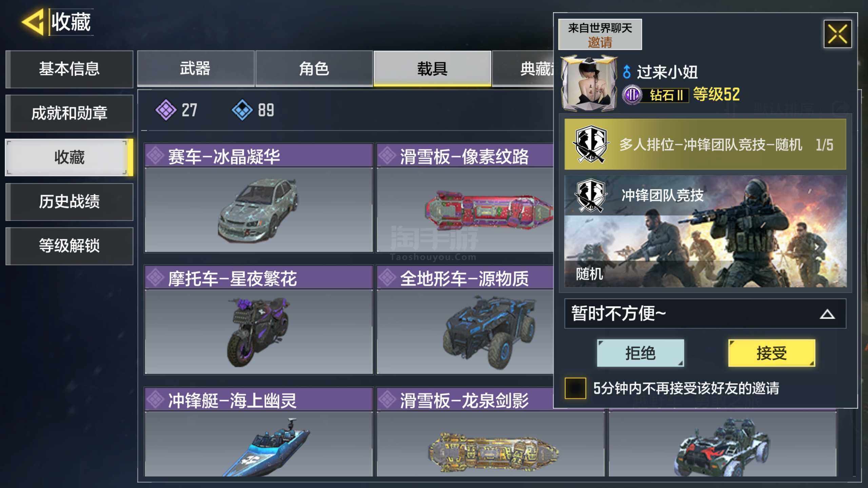
Task: Click the 拒绝 decline button
Action: pyautogui.click(x=640, y=353)
